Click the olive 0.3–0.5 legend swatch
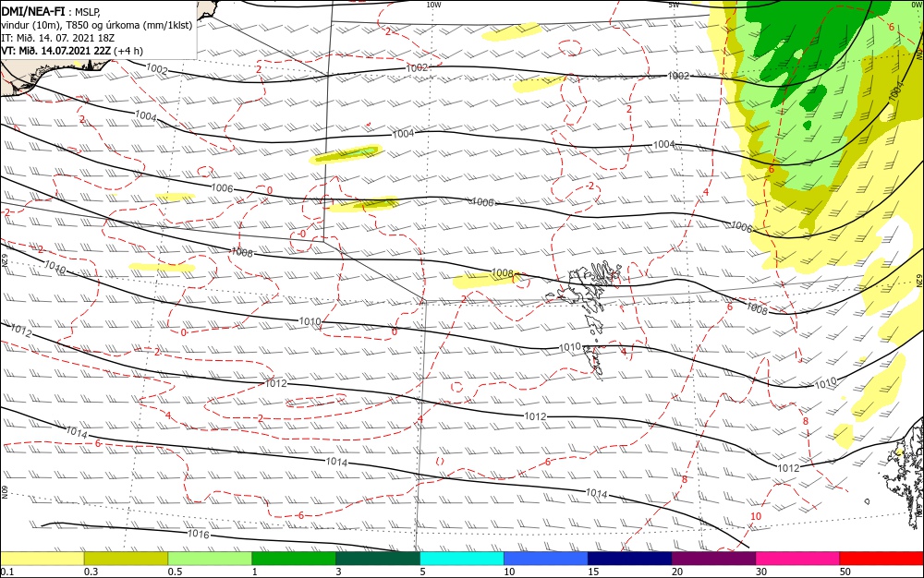Image resolution: width=924 pixels, height=578 pixels. [126, 559]
